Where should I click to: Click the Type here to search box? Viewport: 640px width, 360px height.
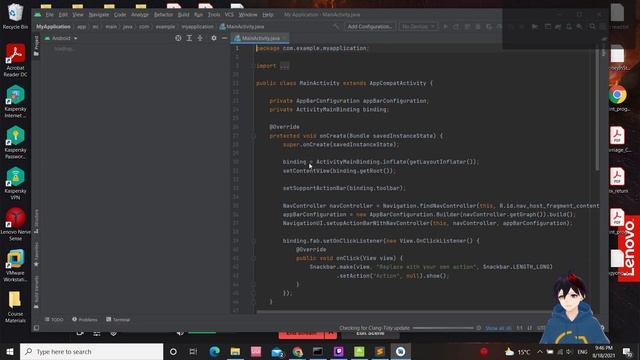click(91, 351)
